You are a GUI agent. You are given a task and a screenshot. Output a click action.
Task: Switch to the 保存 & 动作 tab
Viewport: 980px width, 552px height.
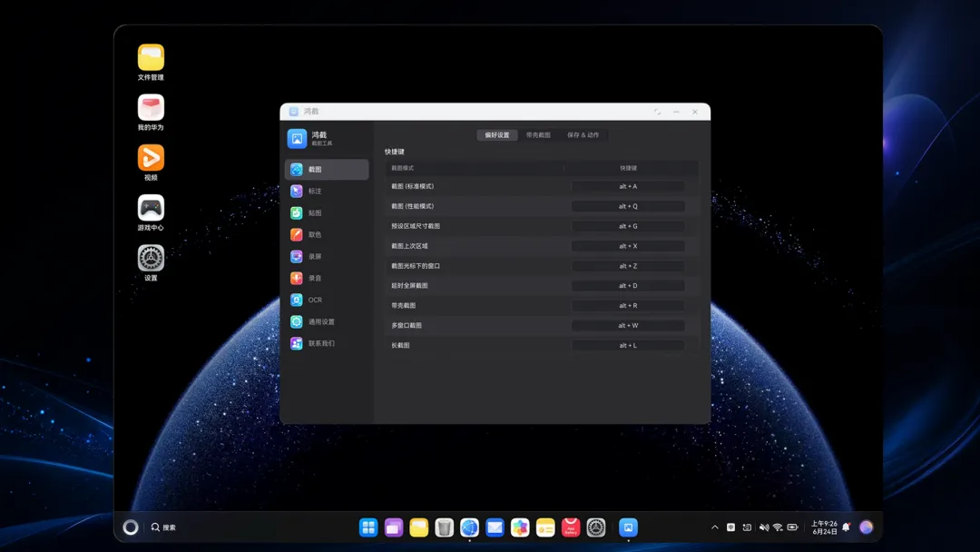point(583,135)
